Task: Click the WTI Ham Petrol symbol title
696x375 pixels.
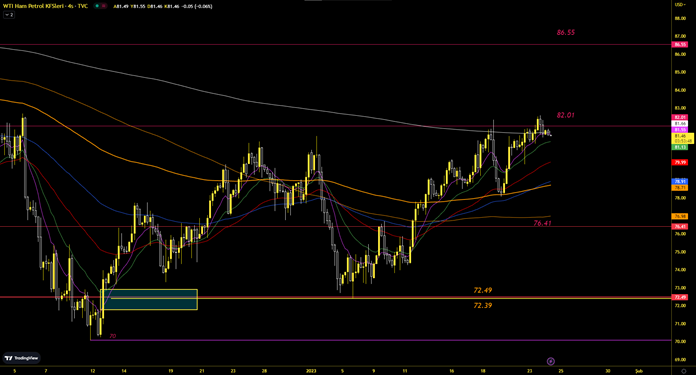Action: (x=45, y=6)
